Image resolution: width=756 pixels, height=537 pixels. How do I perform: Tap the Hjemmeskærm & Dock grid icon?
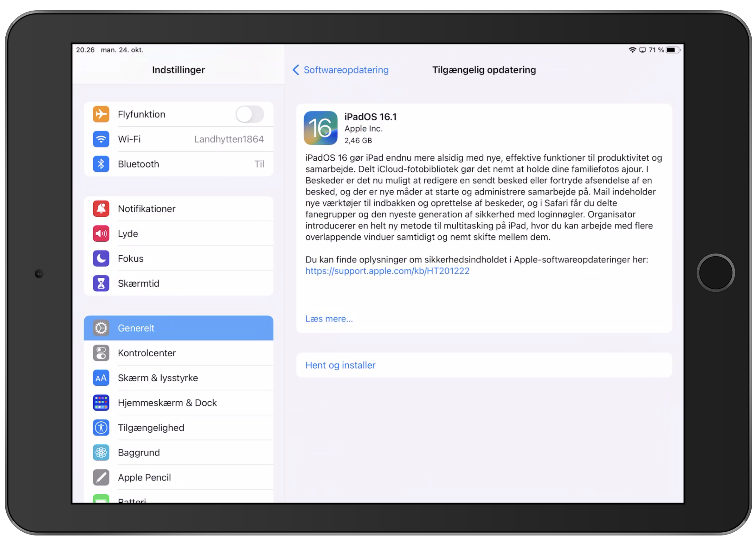(x=101, y=403)
